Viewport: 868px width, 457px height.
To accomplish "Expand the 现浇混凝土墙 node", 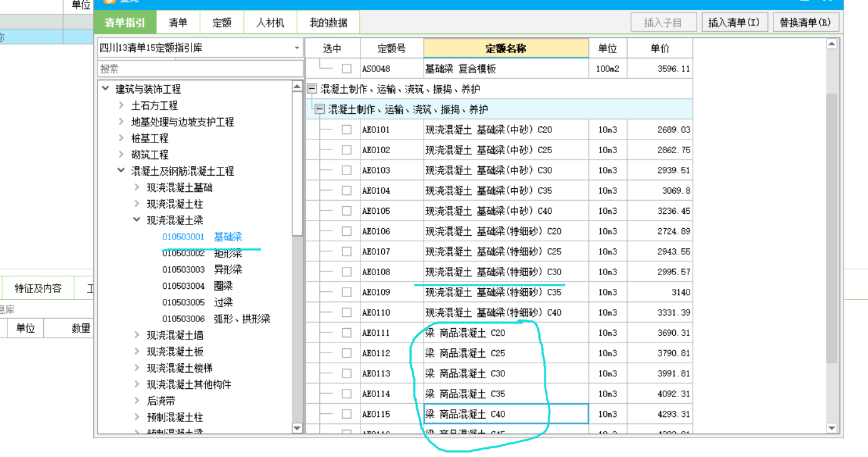I will [137, 335].
